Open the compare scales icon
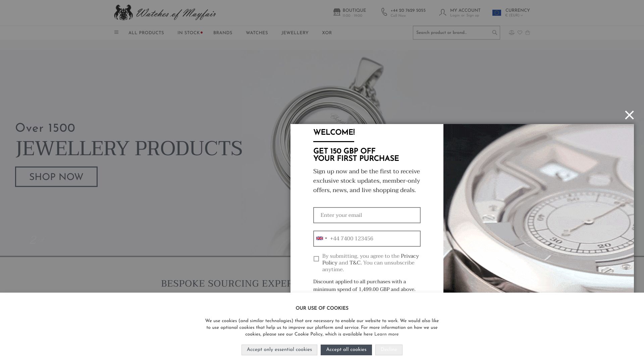 click(512, 33)
